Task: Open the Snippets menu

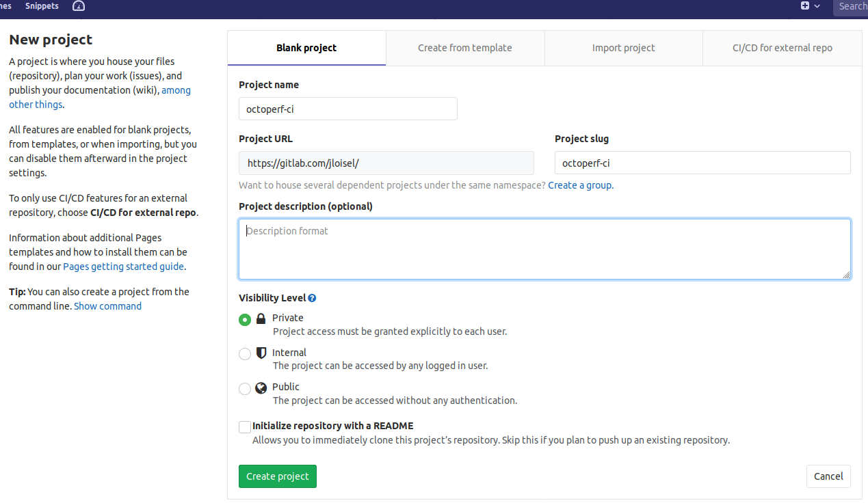Action: [x=42, y=6]
